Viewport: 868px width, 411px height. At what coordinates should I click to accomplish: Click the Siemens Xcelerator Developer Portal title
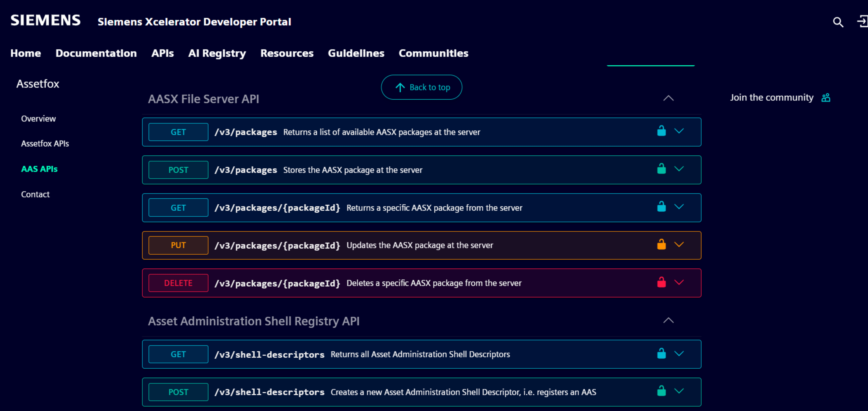point(194,22)
